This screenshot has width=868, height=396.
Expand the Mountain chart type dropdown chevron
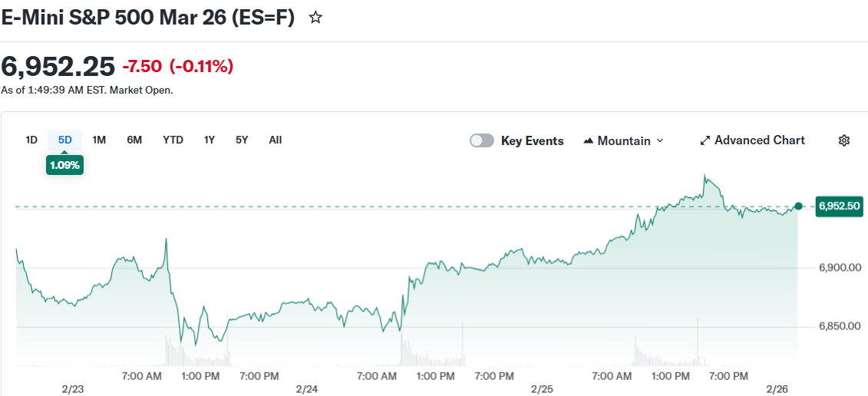click(x=659, y=140)
